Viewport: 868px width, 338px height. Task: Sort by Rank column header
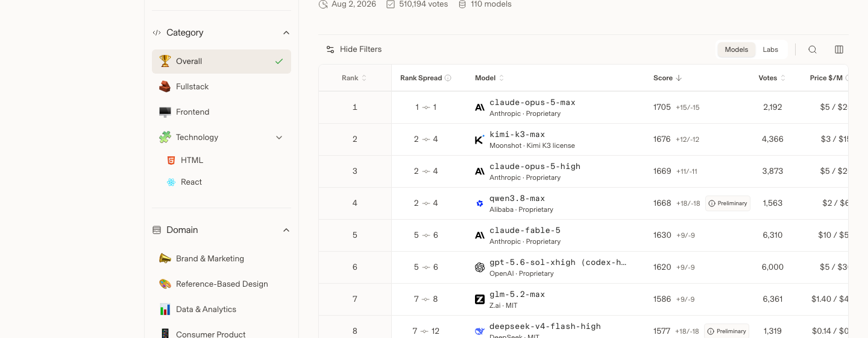point(354,78)
